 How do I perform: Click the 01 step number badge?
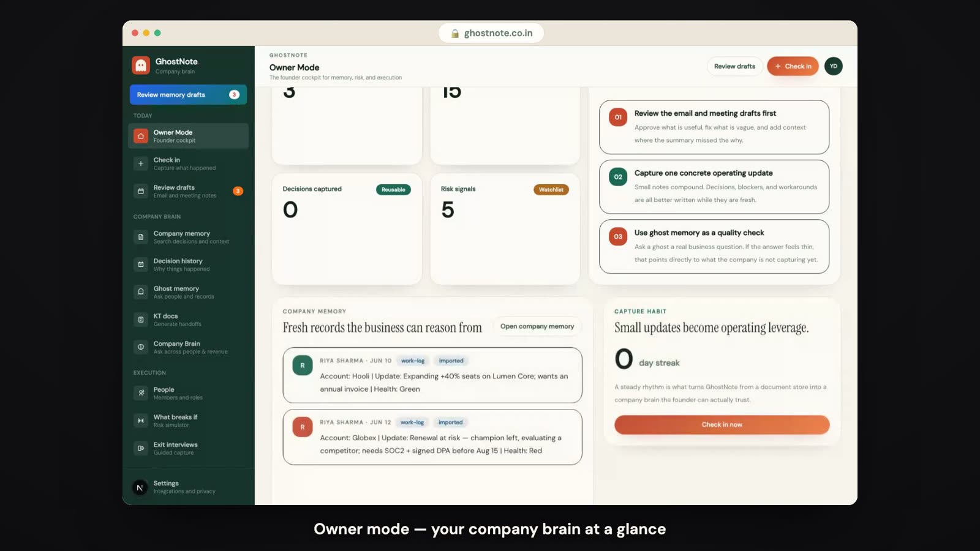pyautogui.click(x=618, y=117)
